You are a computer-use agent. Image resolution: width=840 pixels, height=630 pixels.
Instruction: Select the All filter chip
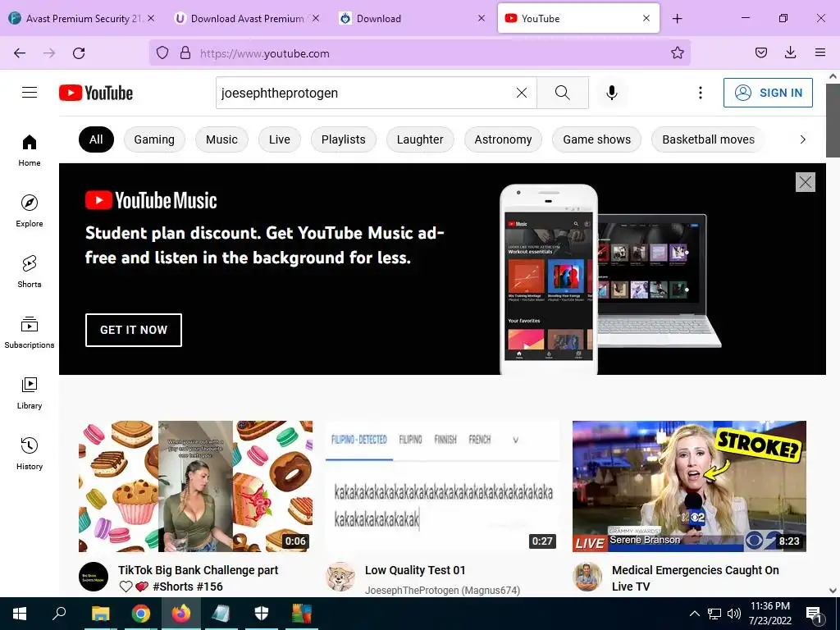[x=96, y=139]
